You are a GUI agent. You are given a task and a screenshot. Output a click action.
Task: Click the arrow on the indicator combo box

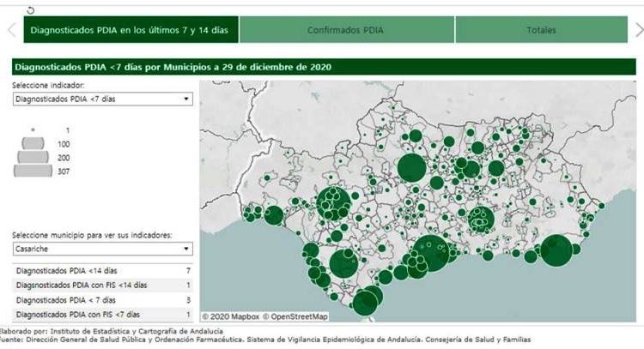186,99
